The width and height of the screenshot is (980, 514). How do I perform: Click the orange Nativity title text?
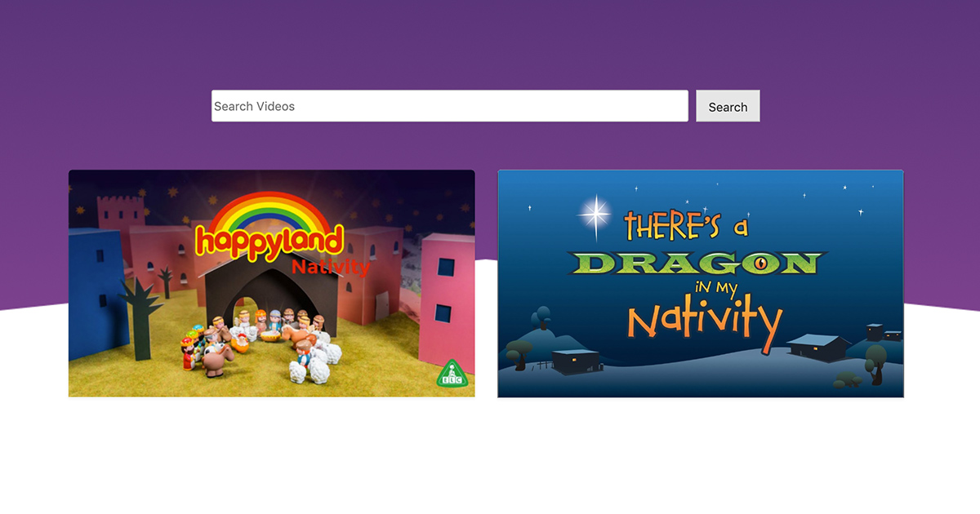pyautogui.click(x=705, y=320)
